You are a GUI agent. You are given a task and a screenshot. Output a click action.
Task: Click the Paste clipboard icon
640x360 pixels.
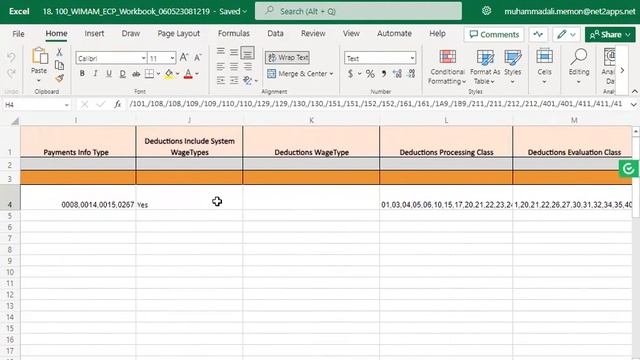[x=40, y=56]
